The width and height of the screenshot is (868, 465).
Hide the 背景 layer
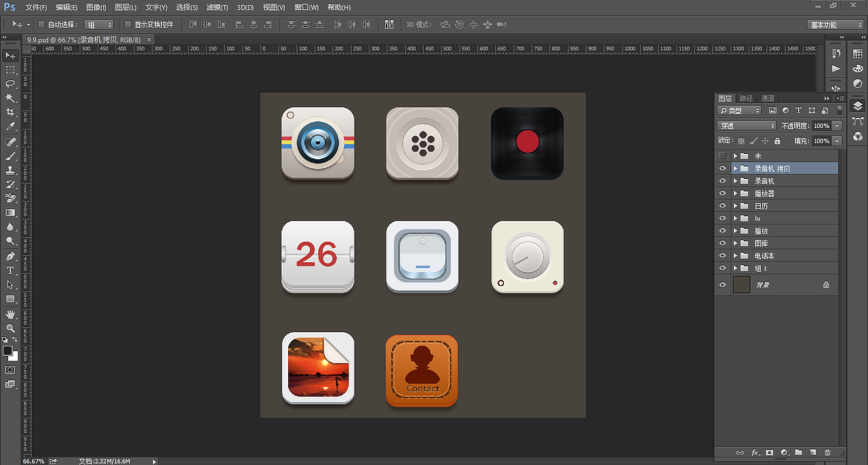pyautogui.click(x=723, y=285)
